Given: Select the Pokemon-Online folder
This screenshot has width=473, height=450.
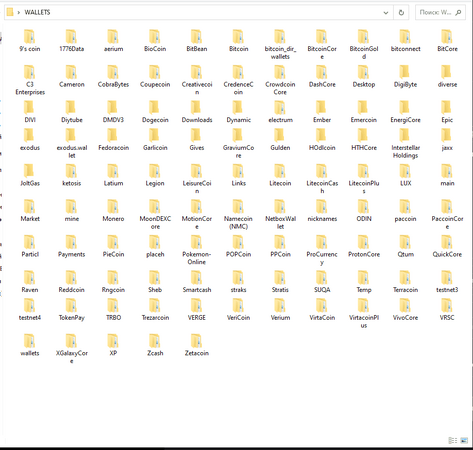Looking at the screenshot, I should [x=197, y=250].
